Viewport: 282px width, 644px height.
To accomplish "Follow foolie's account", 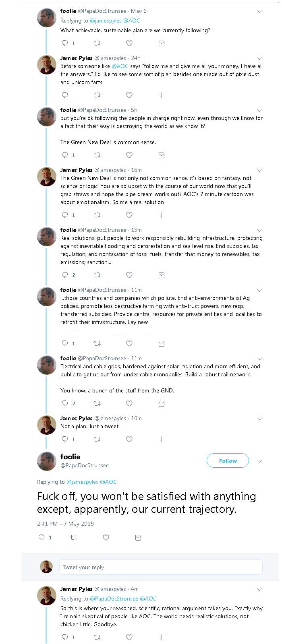I will tap(228, 461).
